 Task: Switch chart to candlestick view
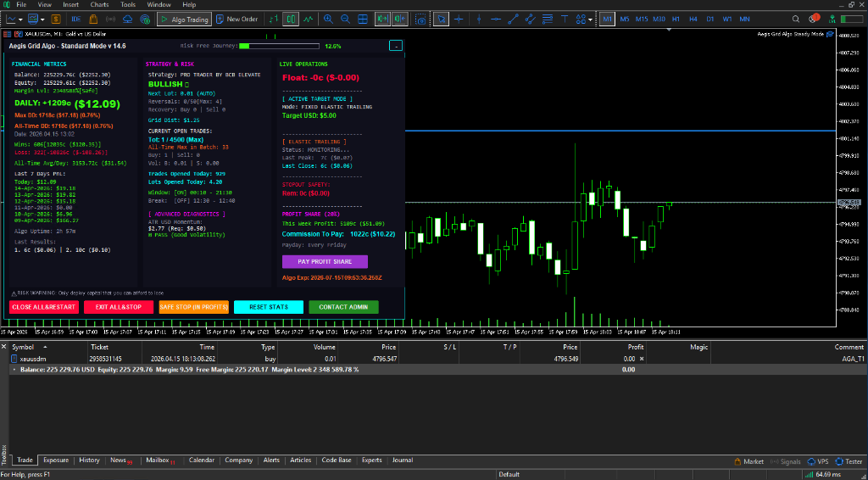(x=291, y=19)
